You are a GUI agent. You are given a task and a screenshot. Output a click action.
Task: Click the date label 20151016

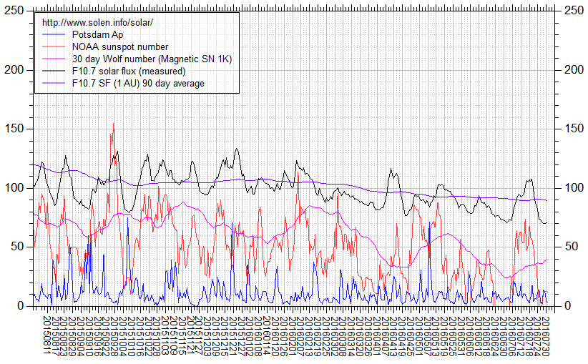[140, 336]
